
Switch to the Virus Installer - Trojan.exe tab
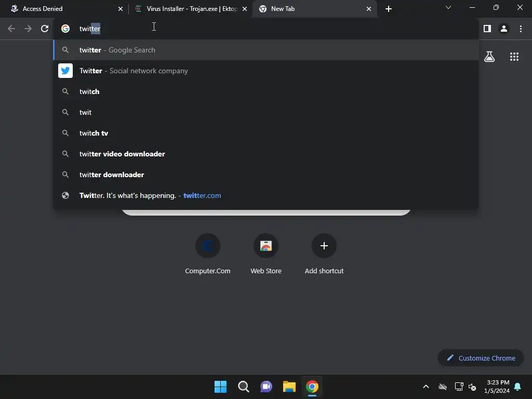[x=190, y=9]
